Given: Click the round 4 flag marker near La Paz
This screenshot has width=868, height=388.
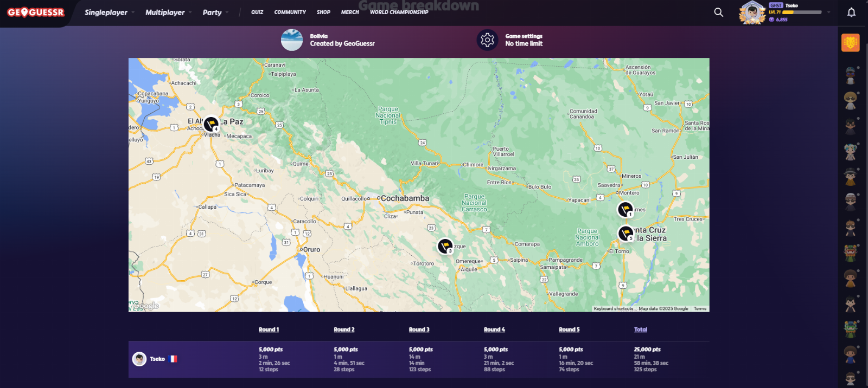Looking at the screenshot, I should pos(211,124).
